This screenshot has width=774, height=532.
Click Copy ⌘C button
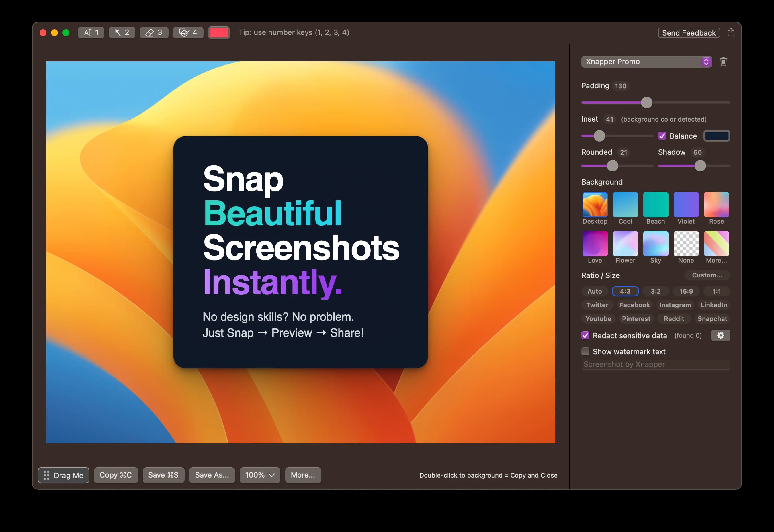[x=116, y=475]
